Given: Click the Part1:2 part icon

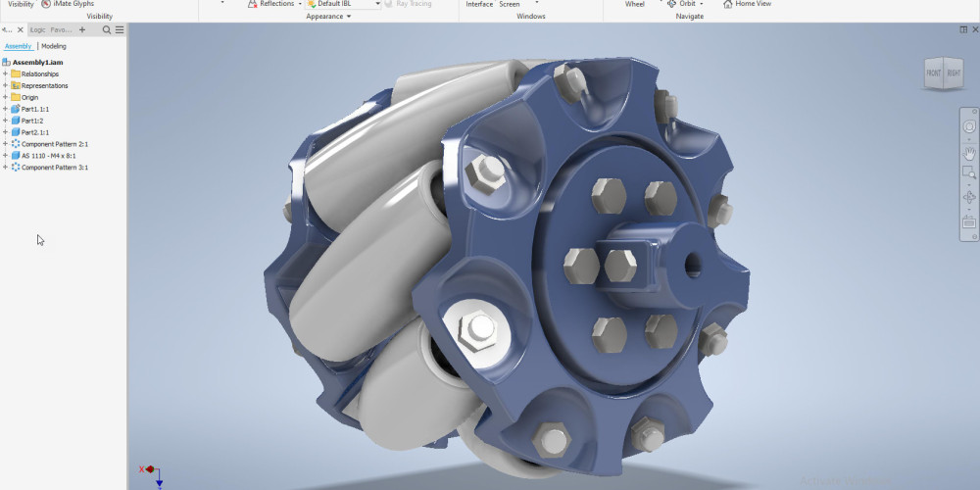Looking at the screenshot, I should (16, 121).
